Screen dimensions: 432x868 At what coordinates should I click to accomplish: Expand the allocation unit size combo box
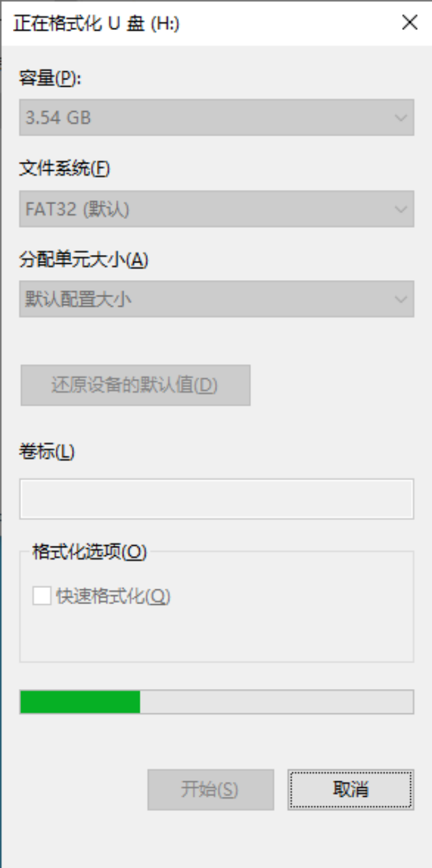click(x=203, y=299)
